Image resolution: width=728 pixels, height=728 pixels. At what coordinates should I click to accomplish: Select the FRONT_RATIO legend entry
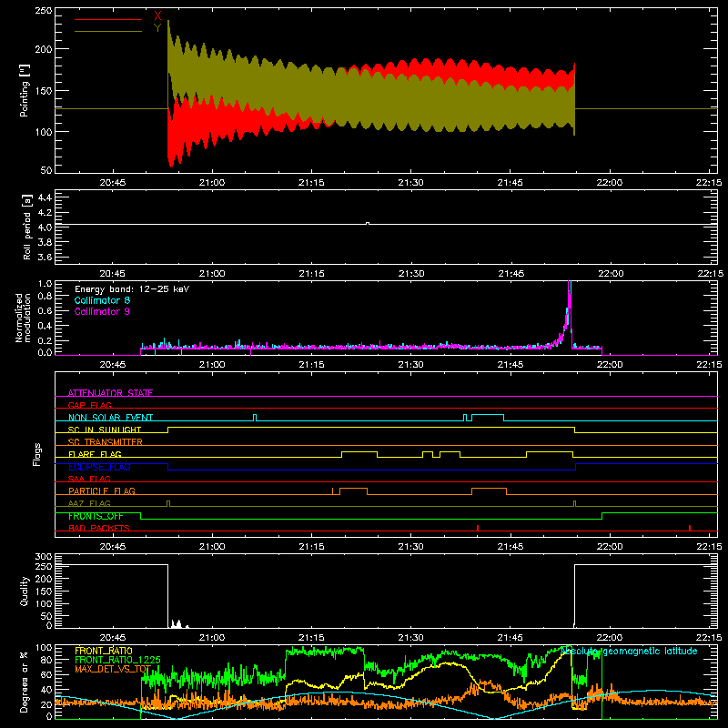click(104, 651)
